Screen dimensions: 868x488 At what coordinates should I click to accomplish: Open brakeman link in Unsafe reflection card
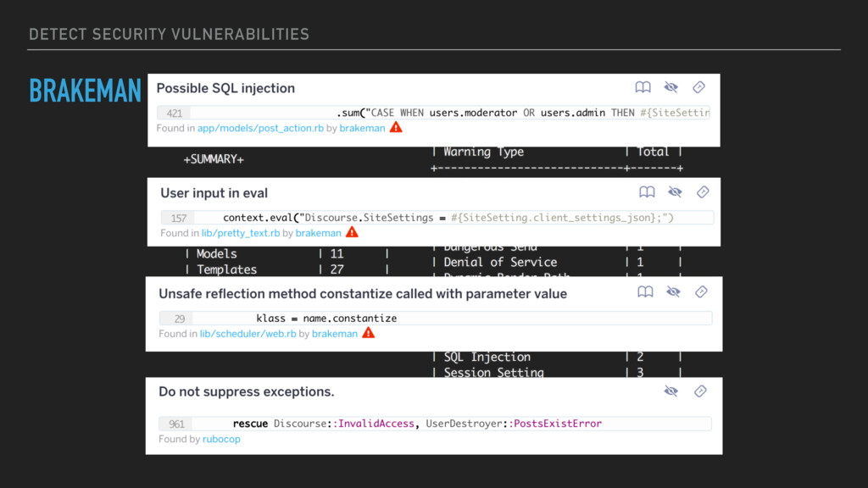point(334,334)
